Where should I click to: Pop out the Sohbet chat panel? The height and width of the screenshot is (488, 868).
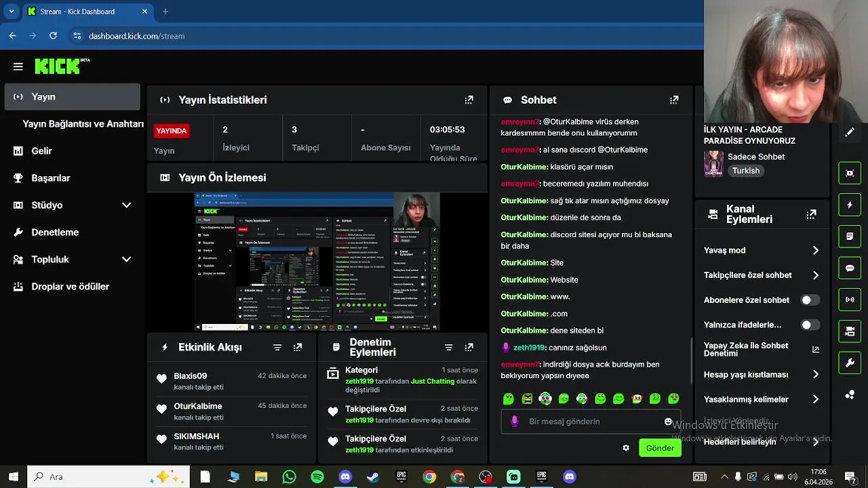click(x=674, y=100)
